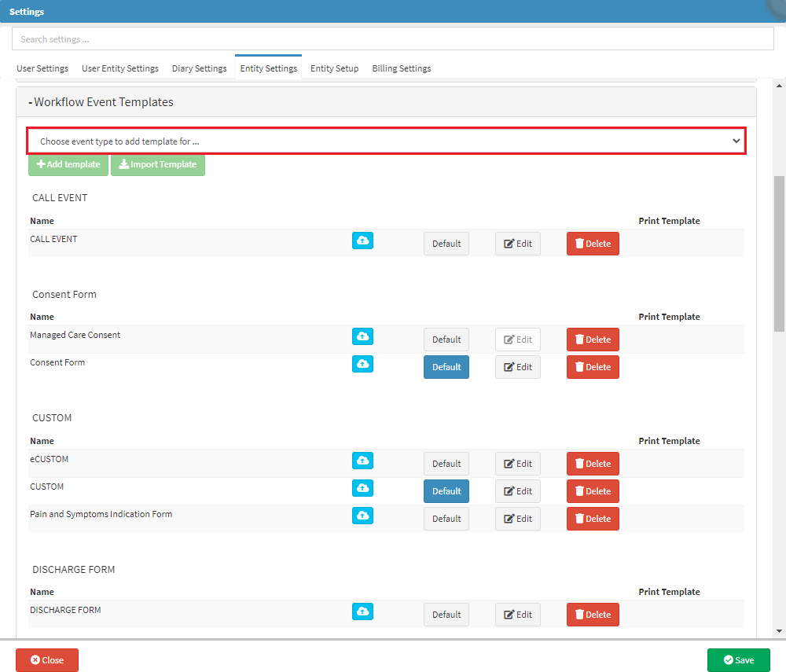Screen dimensions: 786x672
Task: Click cloud upload icon for Consent Form row
Action: [x=362, y=364]
